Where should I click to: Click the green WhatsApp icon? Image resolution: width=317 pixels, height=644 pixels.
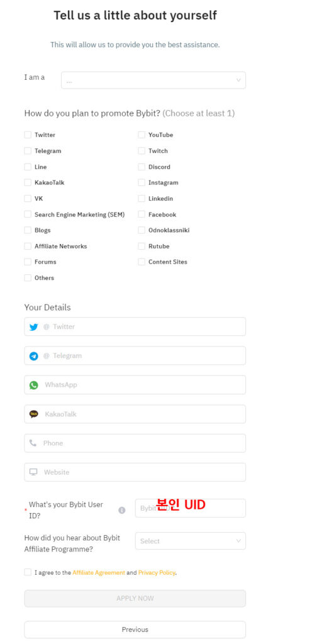(x=34, y=386)
